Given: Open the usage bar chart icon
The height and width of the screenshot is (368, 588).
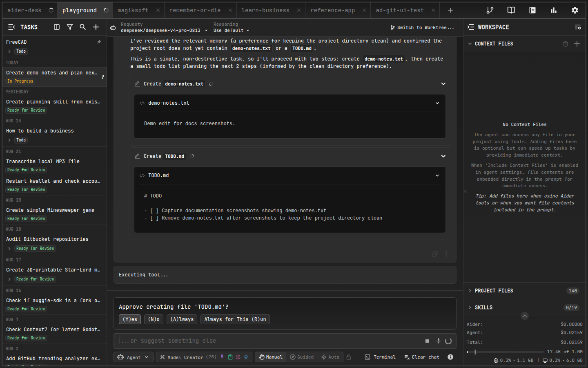Looking at the screenshot, I should pos(554,10).
